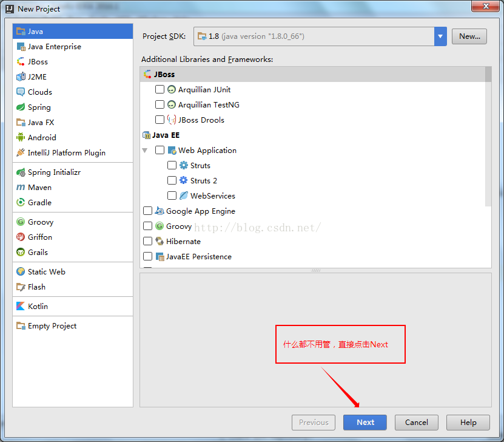Select Spring project type
The image size is (504, 442).
[x=73, y=107]
